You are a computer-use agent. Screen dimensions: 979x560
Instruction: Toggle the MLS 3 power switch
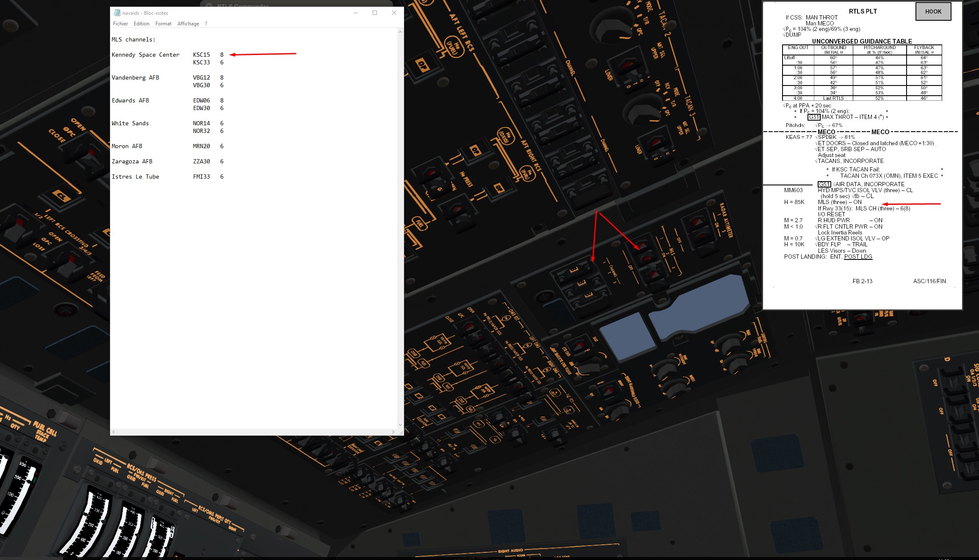click(654, 275)
